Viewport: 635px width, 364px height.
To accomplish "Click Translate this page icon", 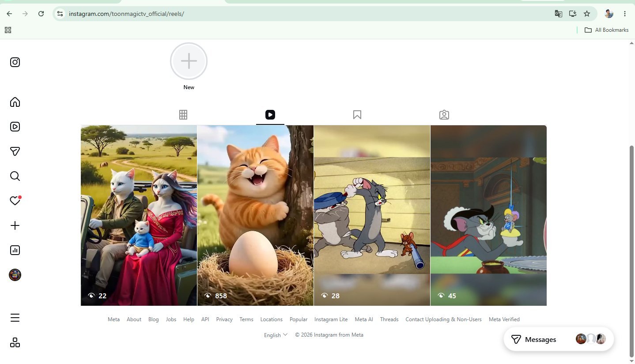I will [x=559, y=14].
